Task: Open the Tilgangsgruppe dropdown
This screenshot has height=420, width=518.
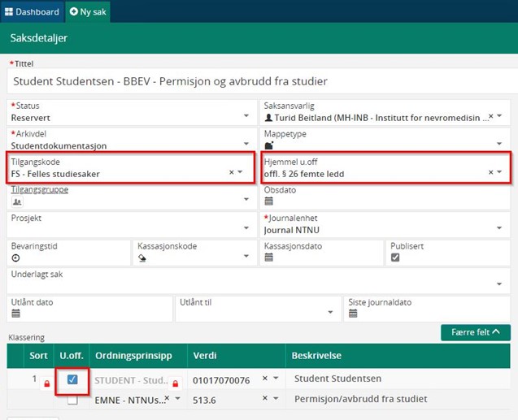Action: pos(246,199)
